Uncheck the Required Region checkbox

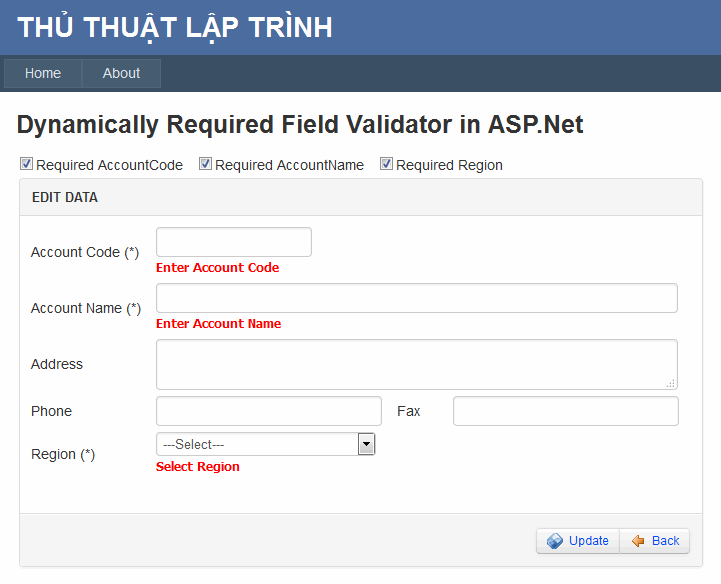click(x=386, y=163)
